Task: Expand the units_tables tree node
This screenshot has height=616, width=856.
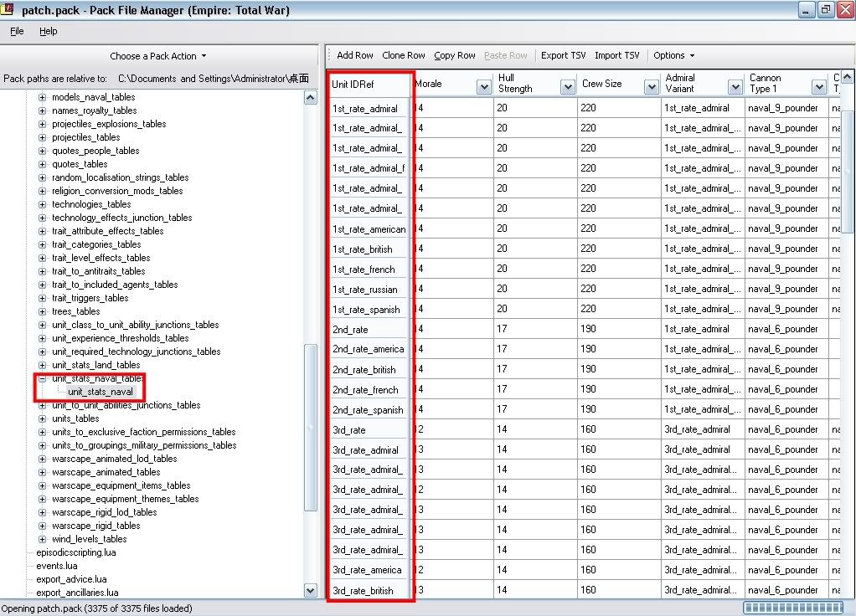Action: (43, 418)
